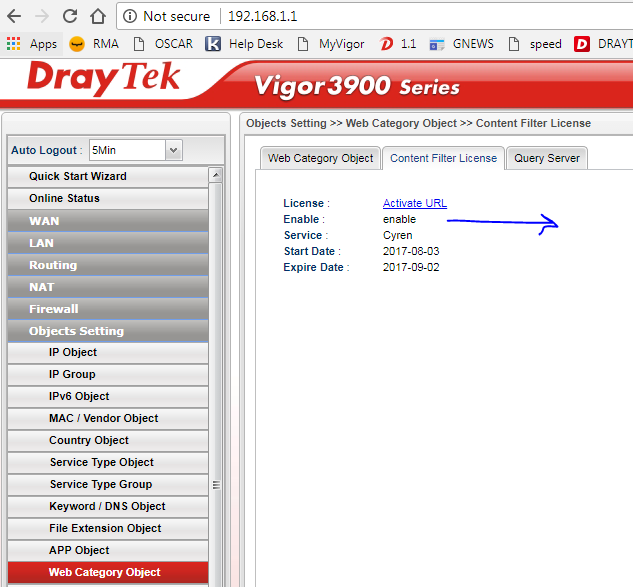Screen dimensions: 633x587
Task: Reload the page with refresh icon
Action: click(x=70, y=16)
